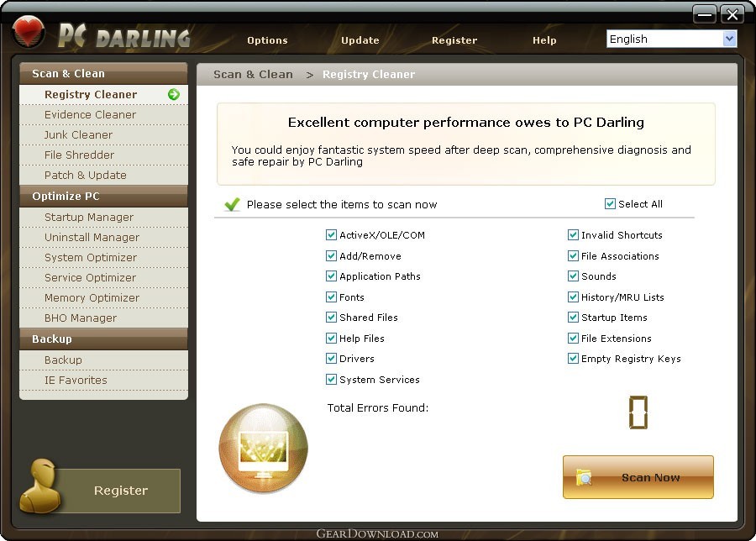The image size is (756, 541).
Task: Click the green arrow beside Registry Cleaner
Action: [x=174, y=94]
